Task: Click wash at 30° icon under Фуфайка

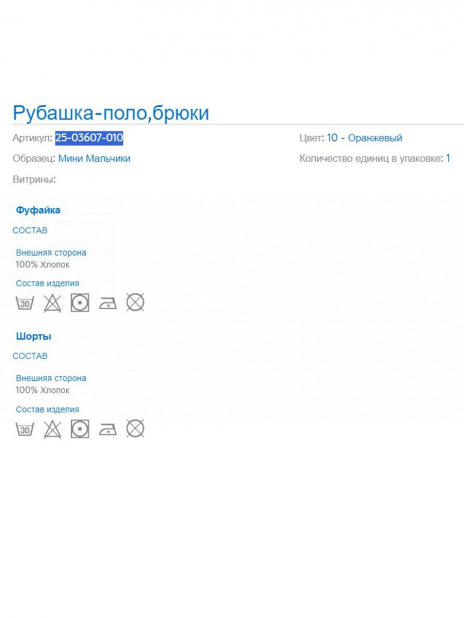Action: coord(25,303)
